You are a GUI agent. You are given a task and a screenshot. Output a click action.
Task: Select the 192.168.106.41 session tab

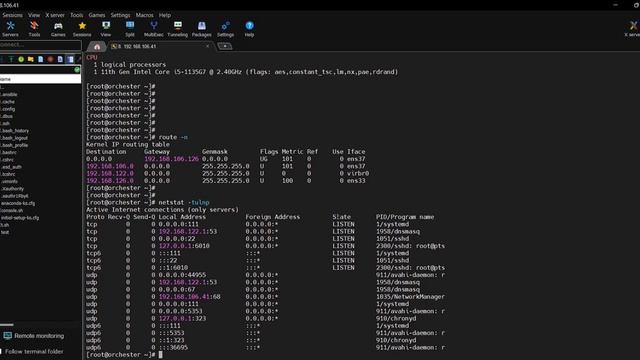160,46
